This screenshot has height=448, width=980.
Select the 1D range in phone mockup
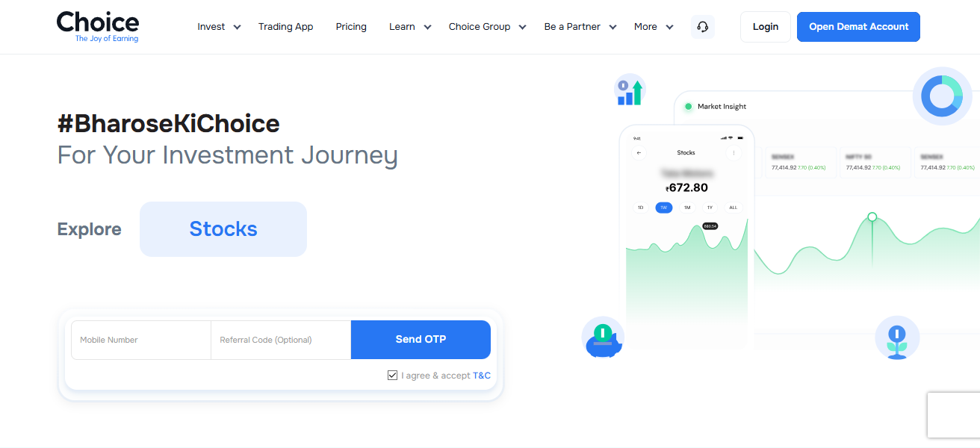point(640,208)
